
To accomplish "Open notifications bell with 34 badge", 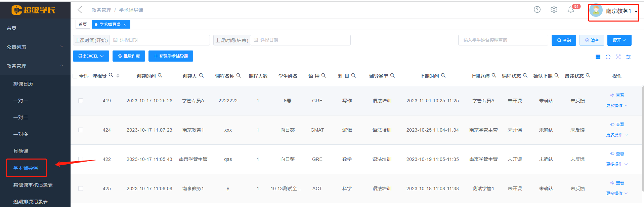I will [x=571, y=10].
